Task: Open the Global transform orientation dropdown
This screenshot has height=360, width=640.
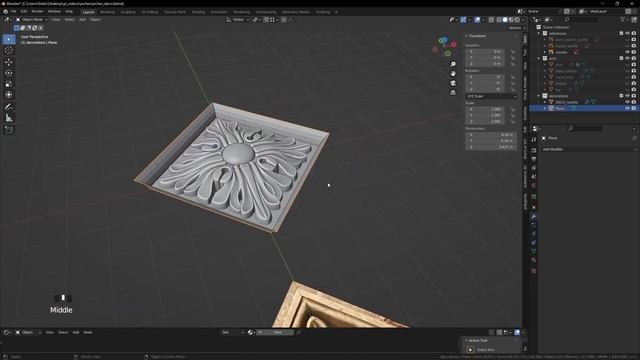Action: 238,20
